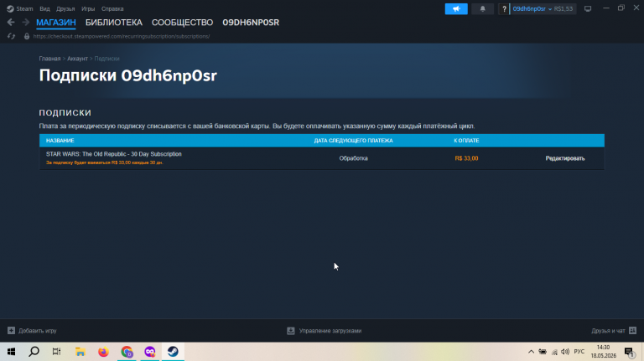Click the padlock icon beside the URL

click(x=27, y=37)
